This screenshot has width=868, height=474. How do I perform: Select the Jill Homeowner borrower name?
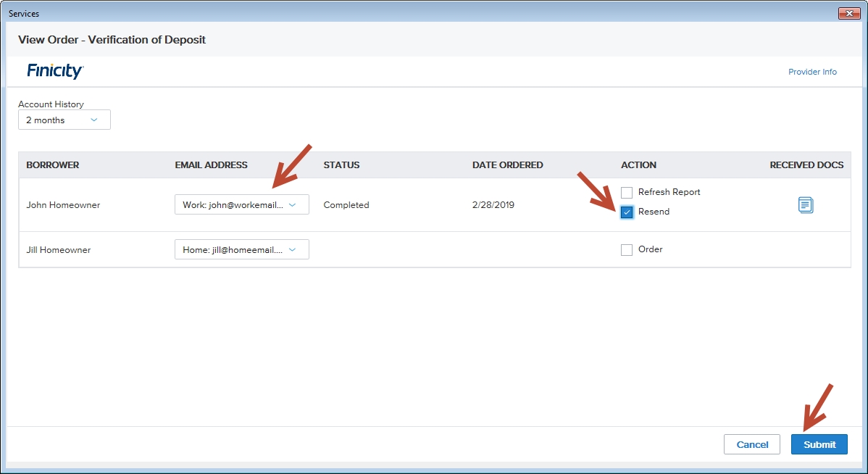(58, 250)
